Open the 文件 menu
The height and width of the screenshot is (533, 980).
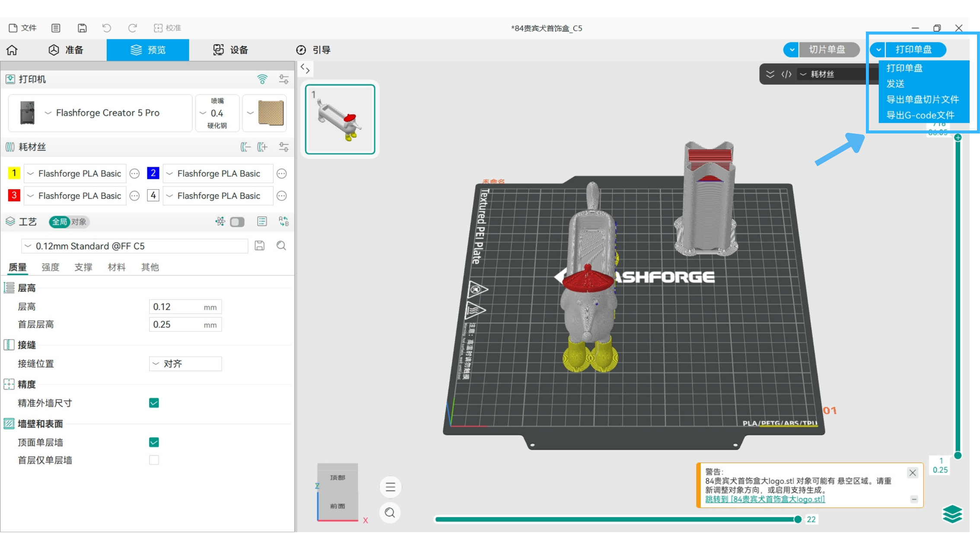(x=22, y=28)
